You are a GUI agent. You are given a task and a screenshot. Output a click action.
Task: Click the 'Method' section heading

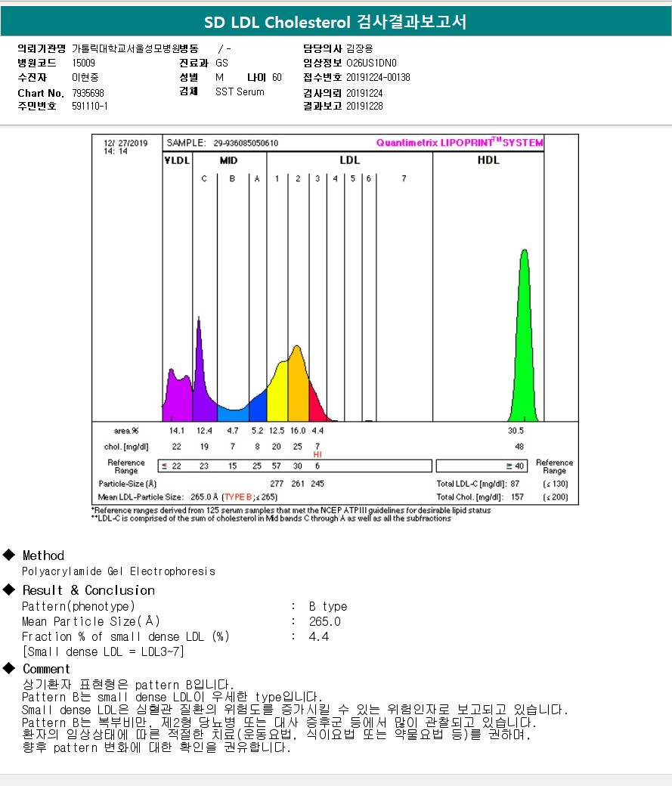click(43, 555)
